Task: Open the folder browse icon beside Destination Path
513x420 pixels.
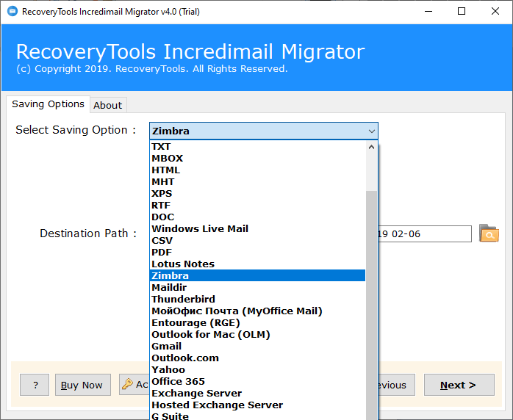Action: click(489, 233)
